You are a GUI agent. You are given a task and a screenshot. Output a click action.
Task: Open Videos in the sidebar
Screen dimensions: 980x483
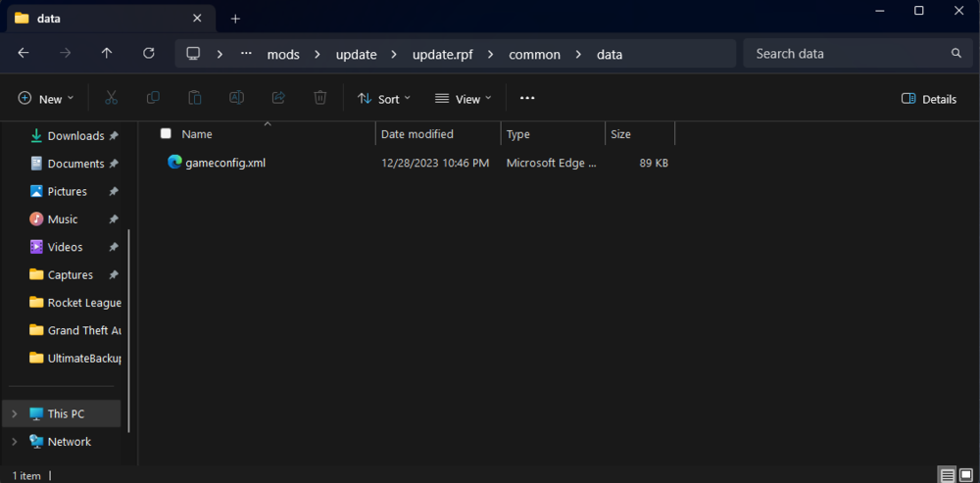point(65,247)
